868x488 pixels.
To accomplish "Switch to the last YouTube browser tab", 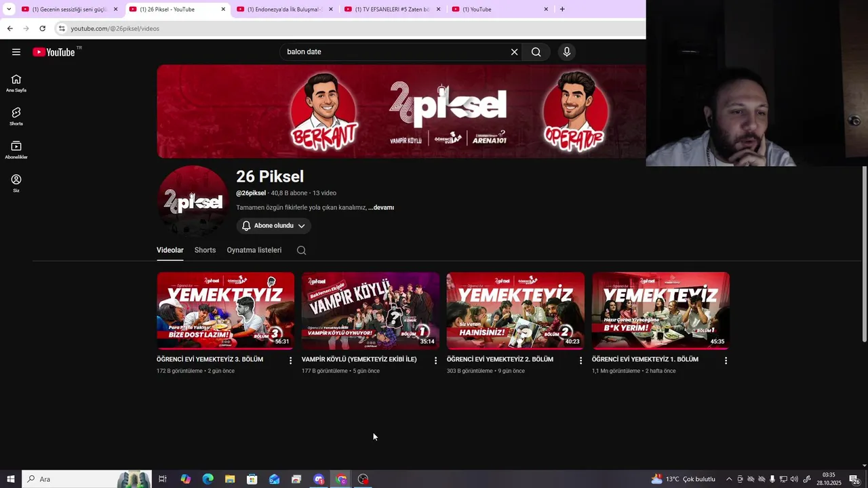I will tap(500, 9).
